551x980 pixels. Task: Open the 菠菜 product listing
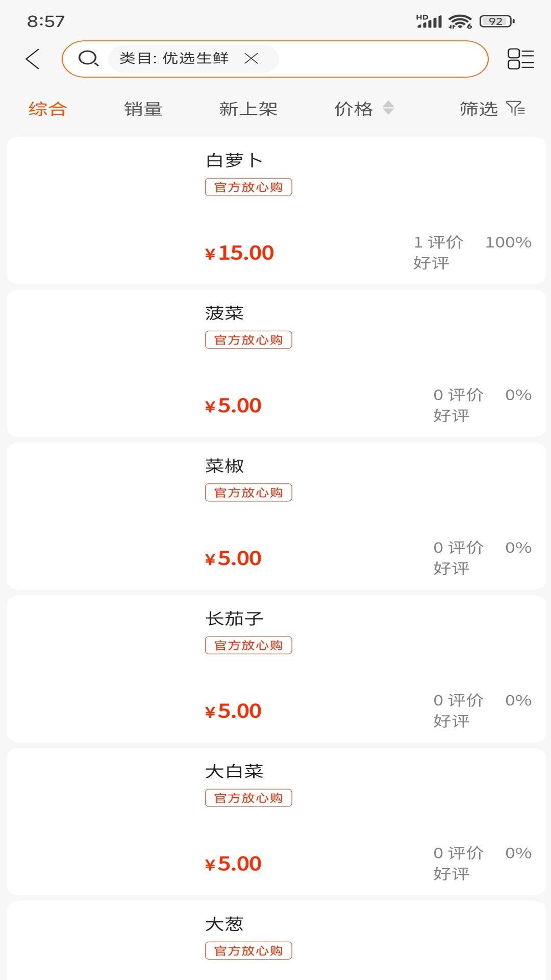pyautogui.click(x=224, y=313)
